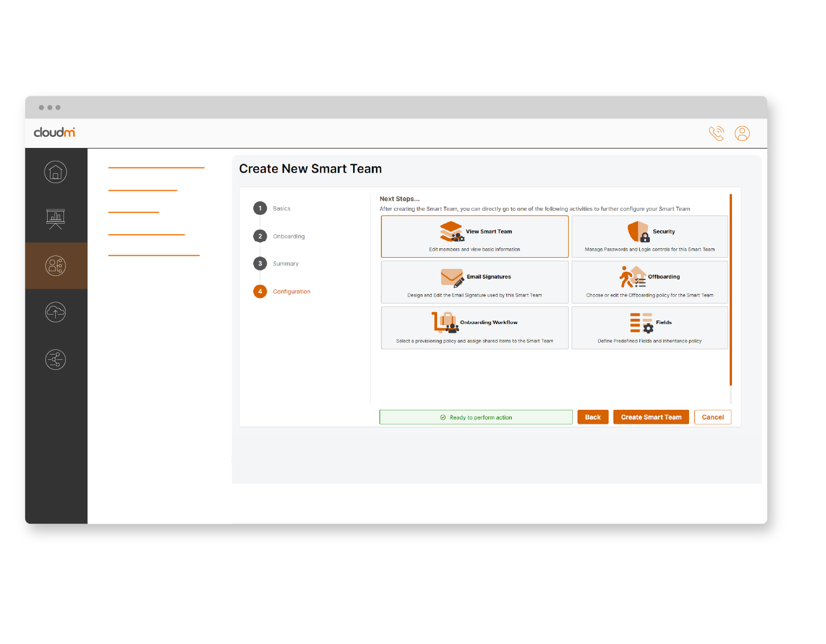Open the Email Signatures card
The image size is (826, 644).
[475, 282]
